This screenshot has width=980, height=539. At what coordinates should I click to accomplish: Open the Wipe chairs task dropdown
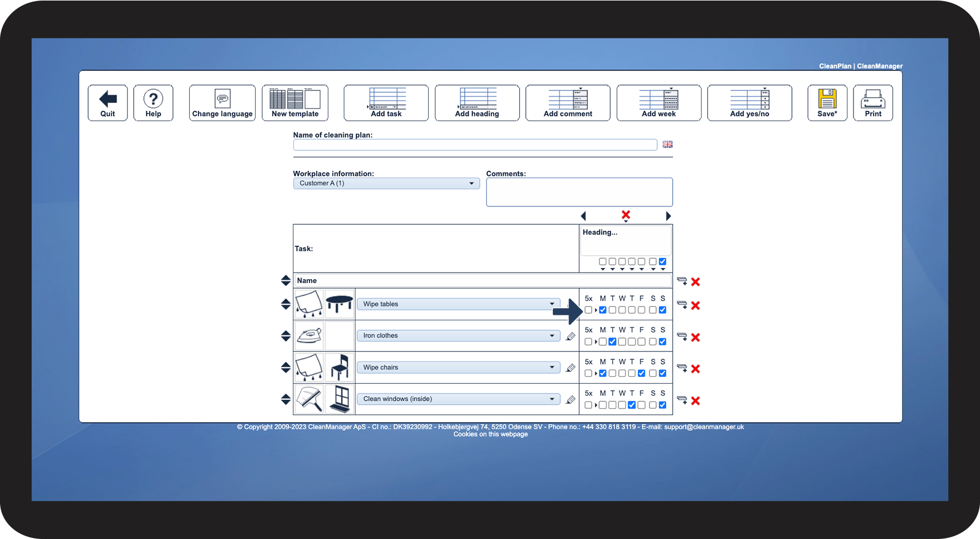[x=458, y=367]
